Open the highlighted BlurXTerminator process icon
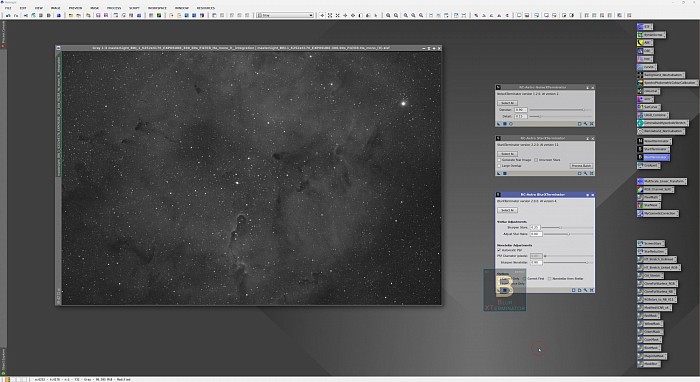700x382 pixels. 654,157
